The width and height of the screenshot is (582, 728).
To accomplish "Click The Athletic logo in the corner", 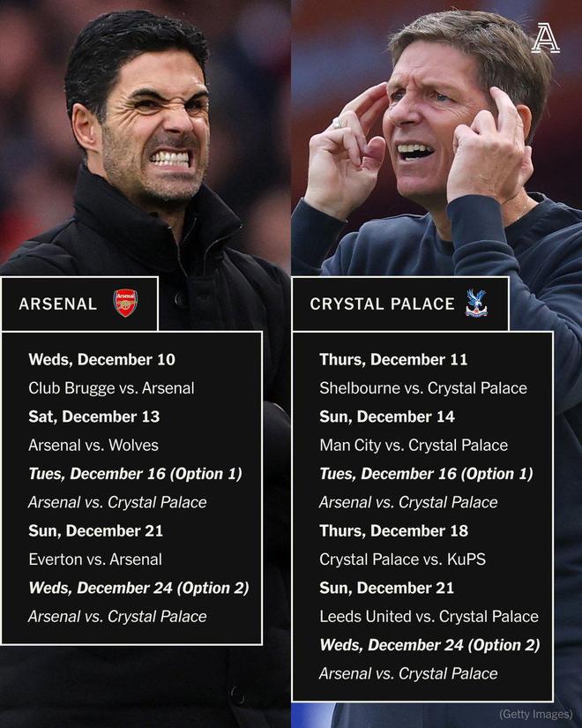I will [545, 38].
